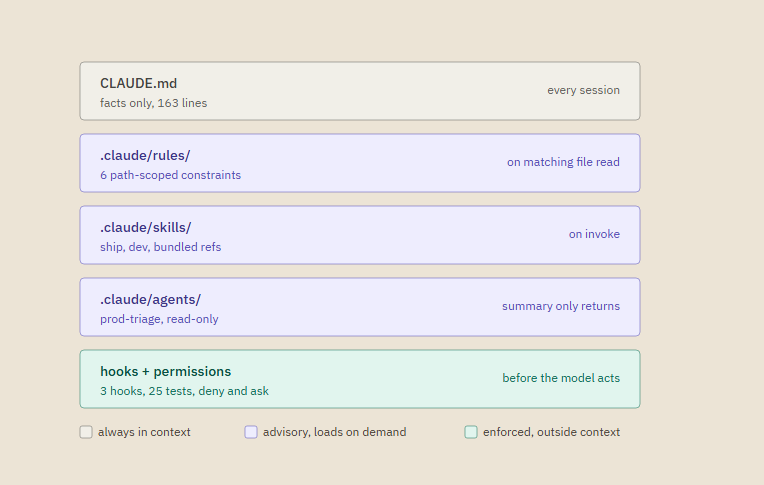
Task: Click the purple 'advisory, loads on demand' swatch
Action: tap(251, 432)
